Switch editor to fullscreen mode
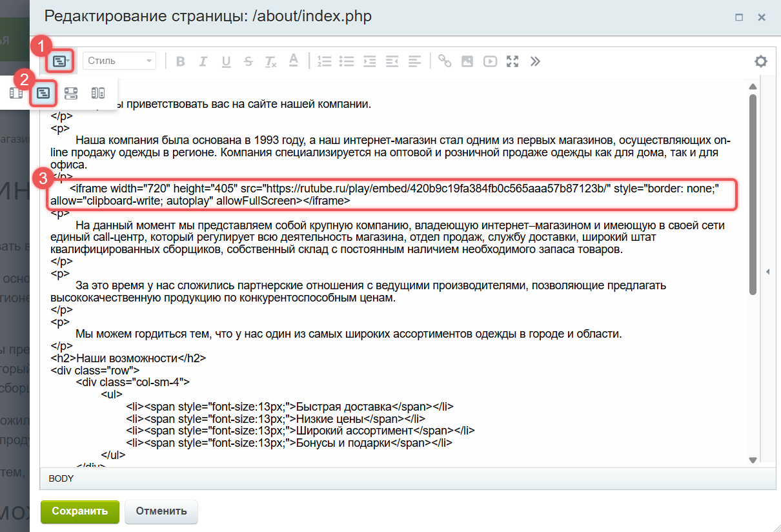The image size is (781, 532). coord(512,61)
